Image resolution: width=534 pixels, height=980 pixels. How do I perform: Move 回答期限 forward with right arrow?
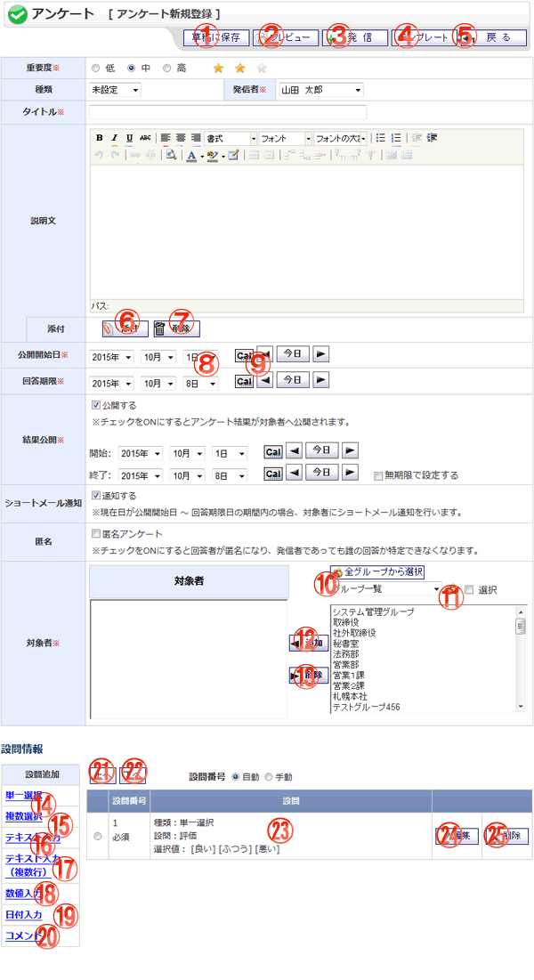click(x=321, y=380)
